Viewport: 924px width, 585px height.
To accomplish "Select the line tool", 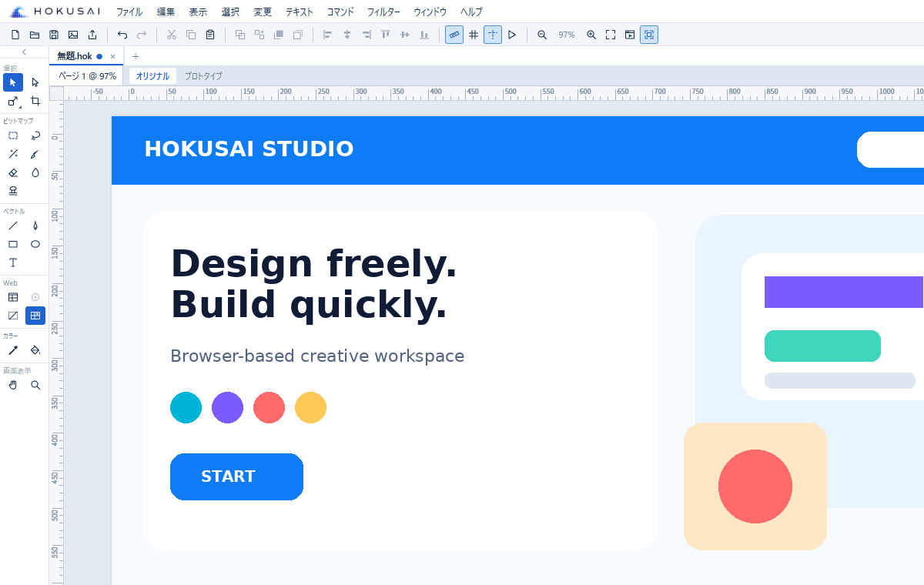I will coord(13,226).
